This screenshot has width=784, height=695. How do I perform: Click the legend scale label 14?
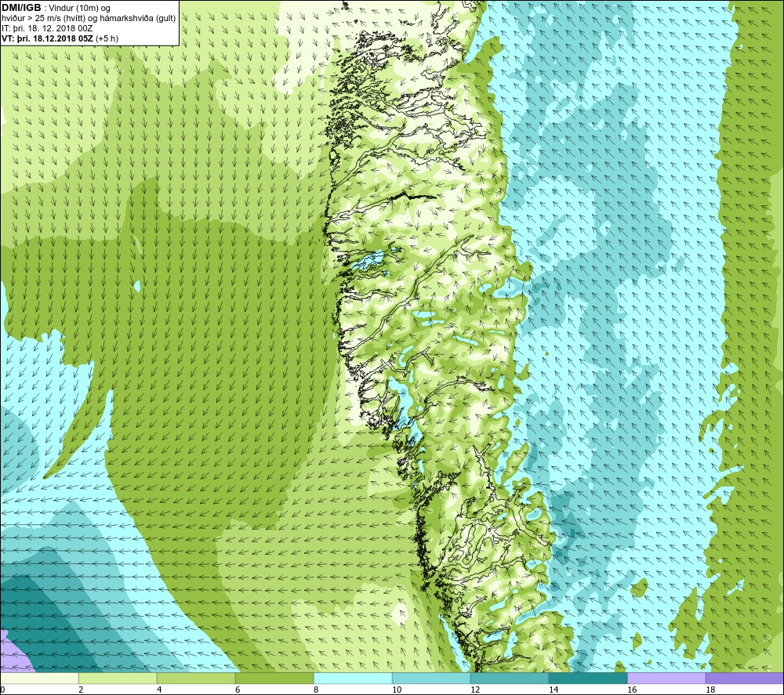[554, 690]
